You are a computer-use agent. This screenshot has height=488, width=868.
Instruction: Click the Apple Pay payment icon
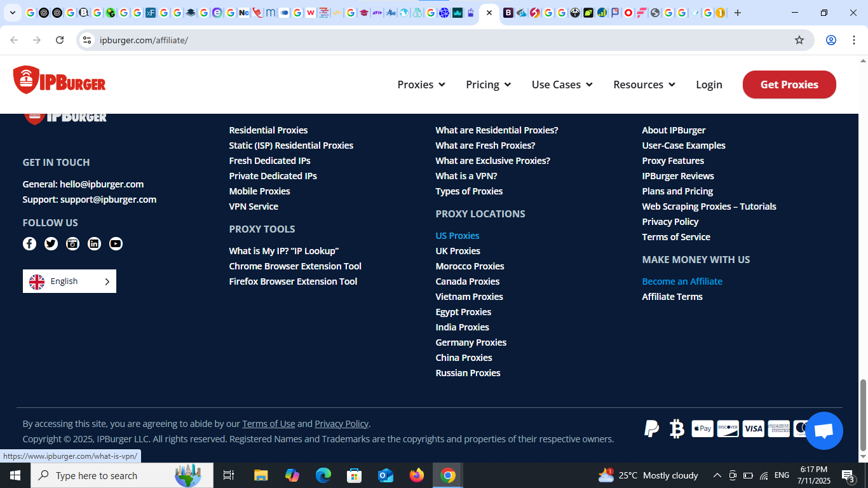tap(702, 429)
